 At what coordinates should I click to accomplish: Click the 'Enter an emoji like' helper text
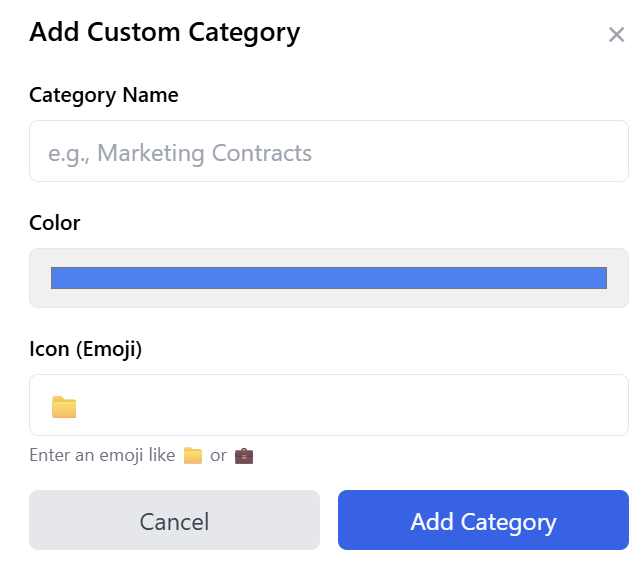103,456
